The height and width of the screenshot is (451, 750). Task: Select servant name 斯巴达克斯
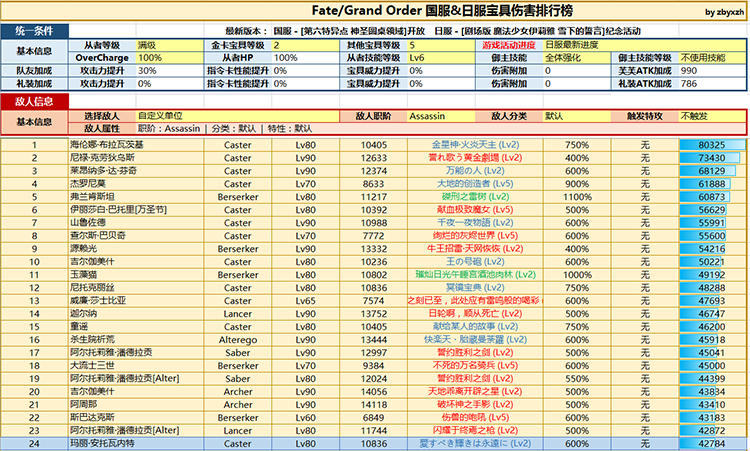click(x=92, y=418)
